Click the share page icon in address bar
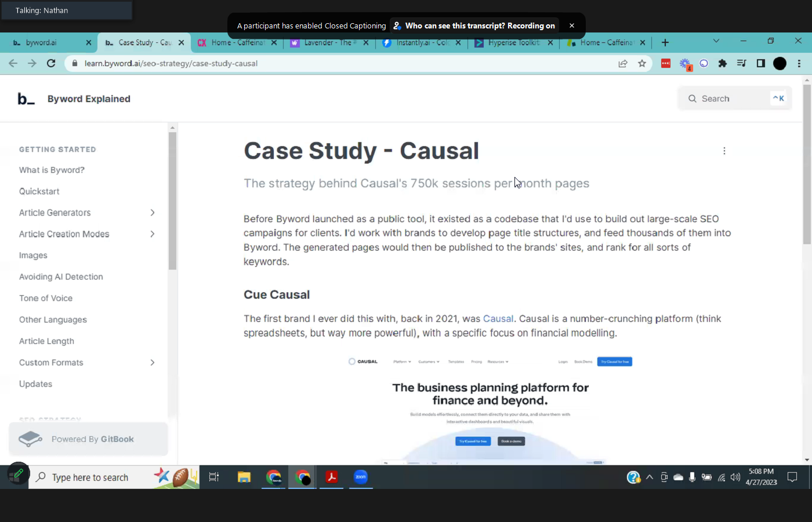This screenshot has width=812, height=522. tap(623, 63)
